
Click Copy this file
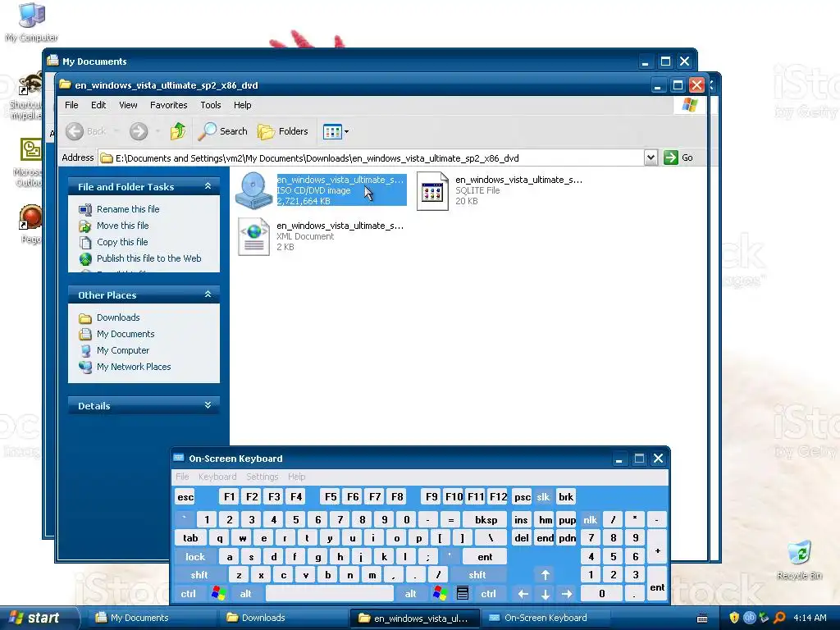122,242
